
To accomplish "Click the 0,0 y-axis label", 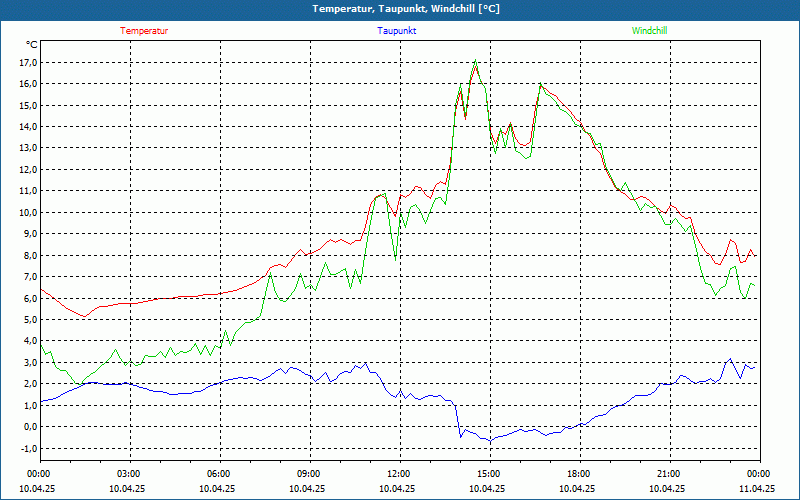I will 30,427.
